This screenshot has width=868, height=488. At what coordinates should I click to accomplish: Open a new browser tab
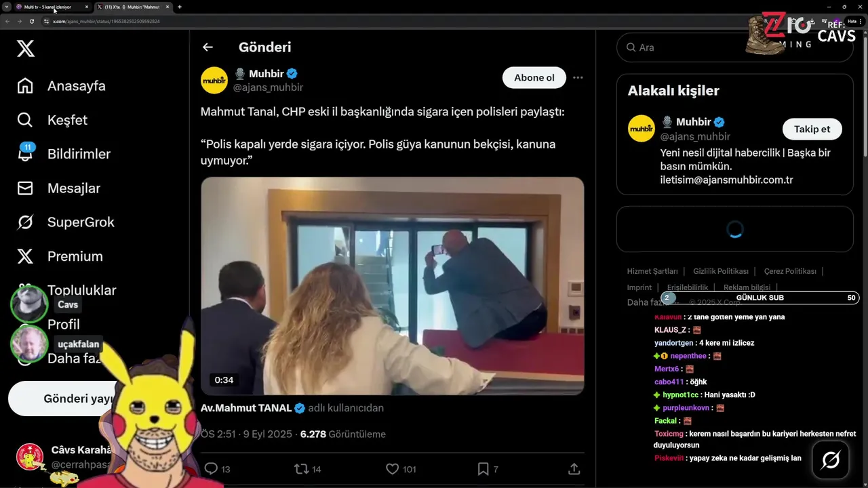click(180, 7)
